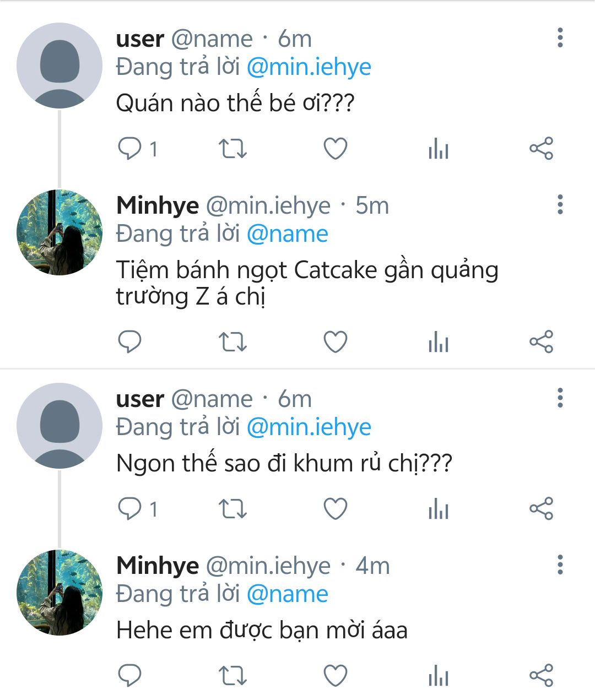Share the "Tiệm bánh ngọt Catcake" reply
The width and height of the screenshot is (595, 700).
click(541, 342)
